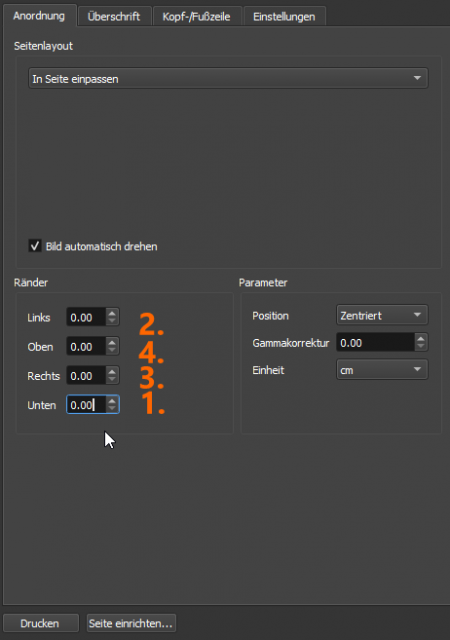Open the Position dropdown showing Zentriert
The image size is (450, 640).
(382, 315)
